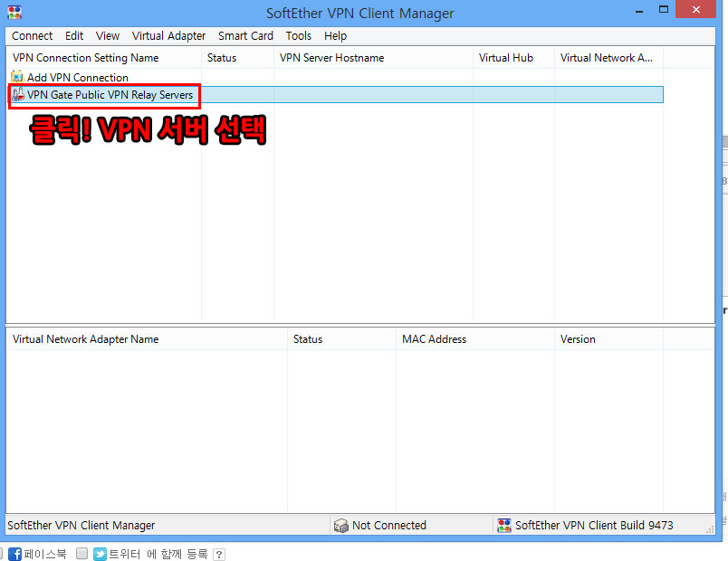Image resolution: width=728 pixels, height=561 pixels.
Task: Sort by Virtual Network A... column
Action: pos(608,58)
